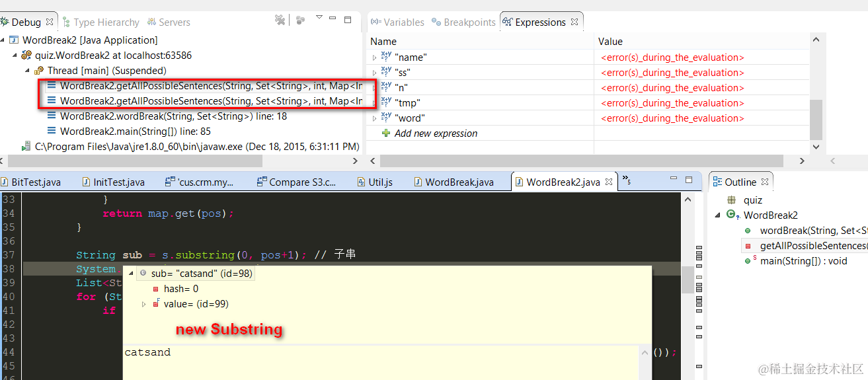Click Debug view horizontal scrollbar right arrow
This screenshot has width=868, height=380.
point(354,161)
